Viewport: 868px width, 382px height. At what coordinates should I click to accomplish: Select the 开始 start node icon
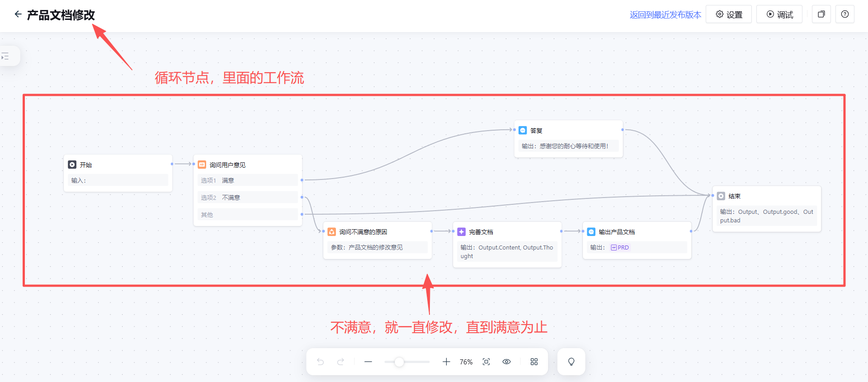click(72, 165)
